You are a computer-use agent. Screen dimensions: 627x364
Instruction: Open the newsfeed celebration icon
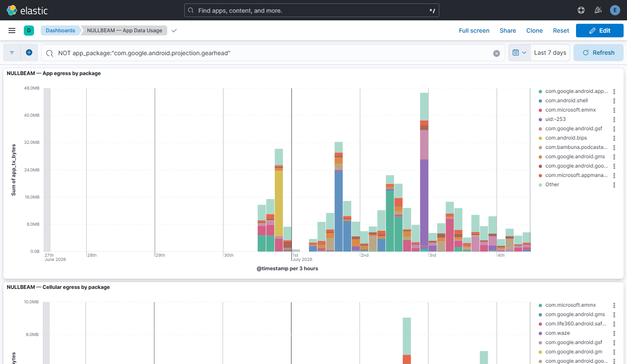pyautogui.click(x=598, y=10)
